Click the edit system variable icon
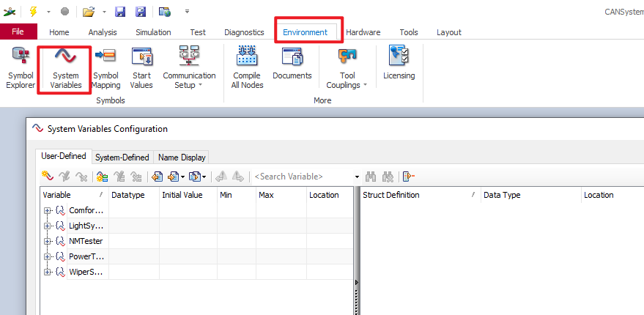Viewport: 644px width, 315px height. click(64, 177)
